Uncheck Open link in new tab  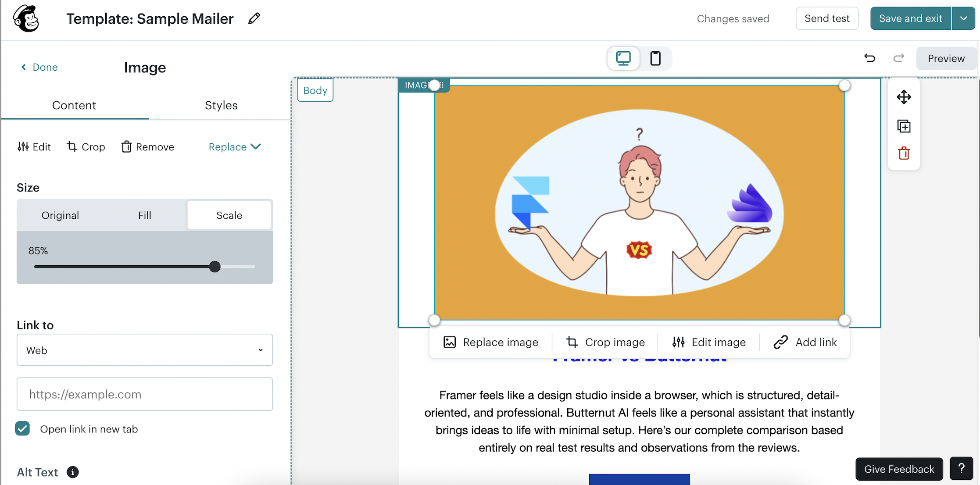[23, 428]
